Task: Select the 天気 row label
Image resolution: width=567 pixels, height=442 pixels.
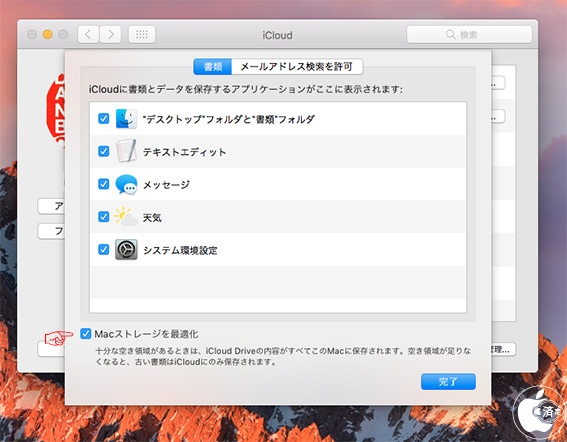Action: click(152, 218)
